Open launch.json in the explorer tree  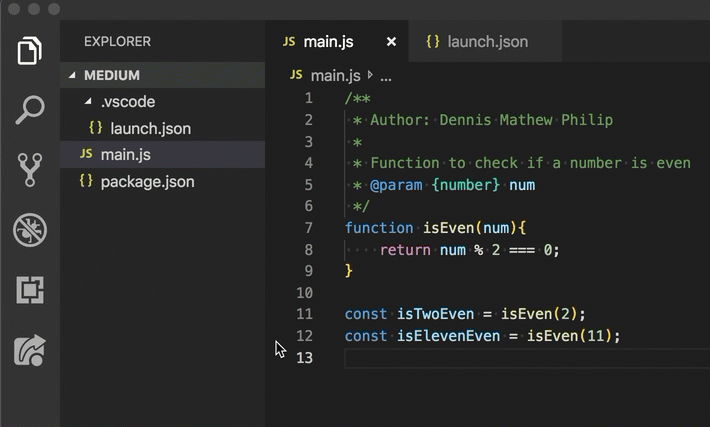(x=163, y=128)
